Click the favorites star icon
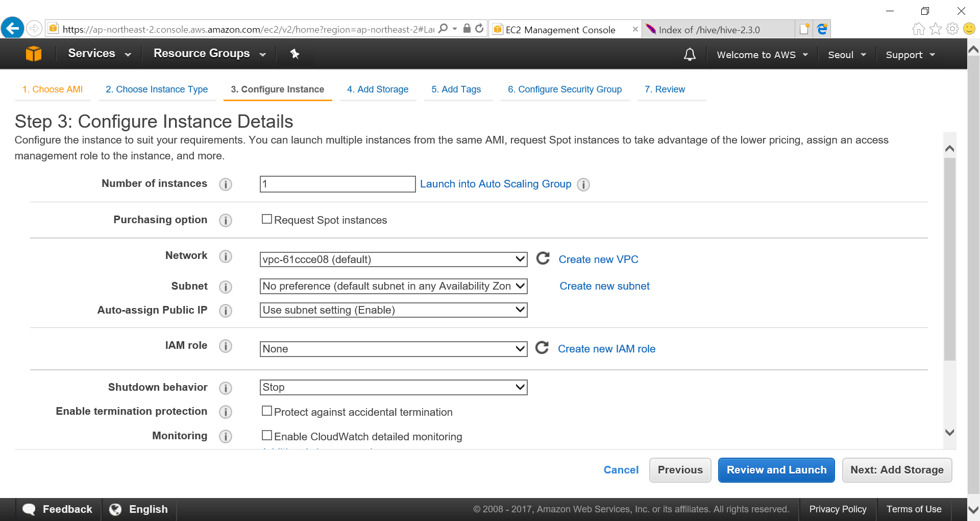Screen dimensions: 980x521 click(x=936, y=29)
